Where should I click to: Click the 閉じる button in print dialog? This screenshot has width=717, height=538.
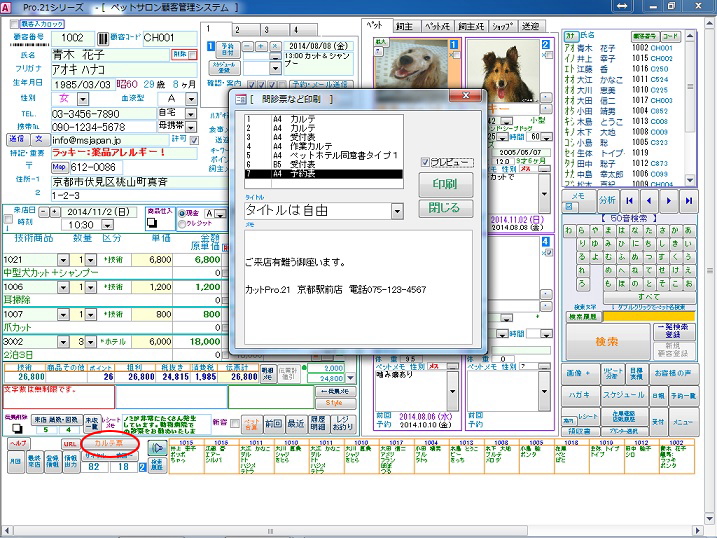445,208
